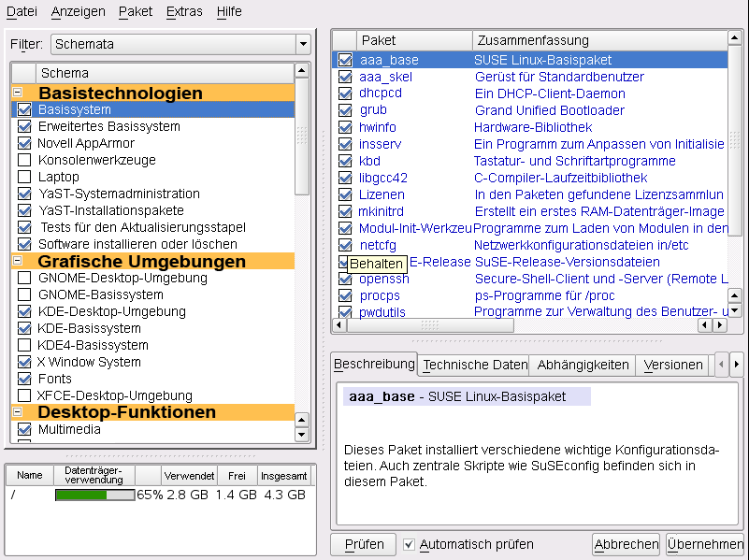Collapse the Grafische Umgebungen group

[18, 260]
